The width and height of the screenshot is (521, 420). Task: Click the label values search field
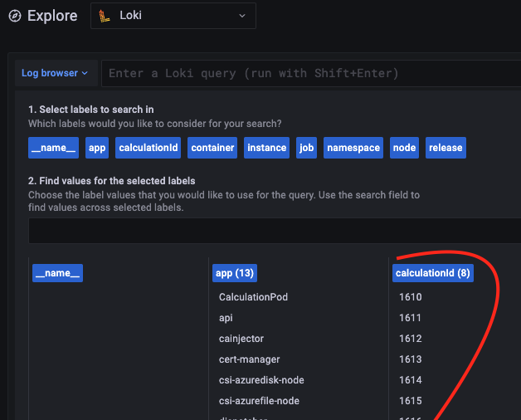[x=275, y=231]
